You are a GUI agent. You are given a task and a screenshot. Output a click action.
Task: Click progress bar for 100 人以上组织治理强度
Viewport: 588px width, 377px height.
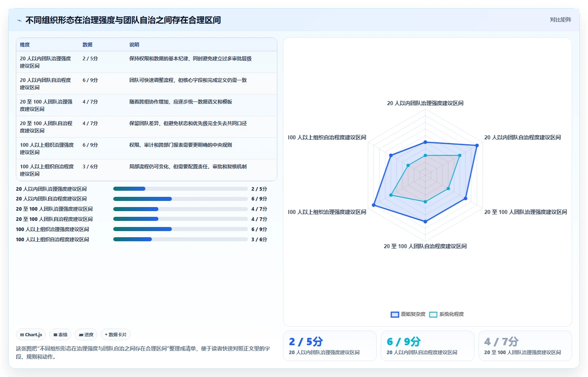180,229
